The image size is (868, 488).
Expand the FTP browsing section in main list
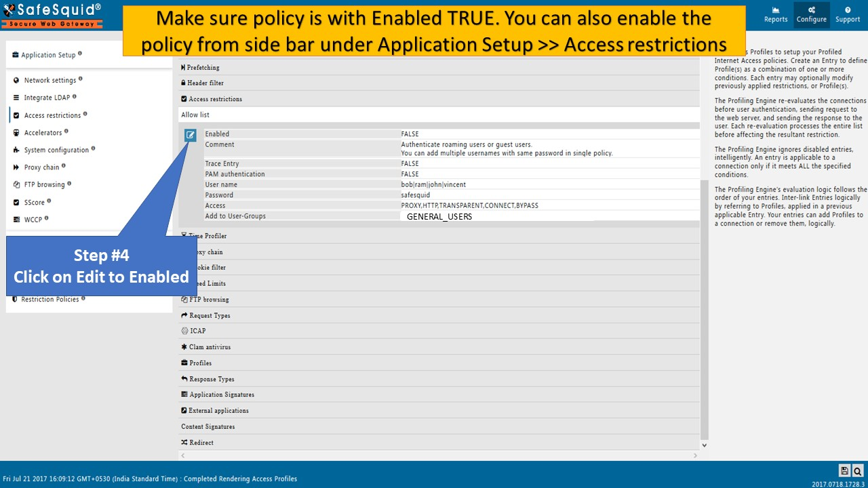[439, 299]
